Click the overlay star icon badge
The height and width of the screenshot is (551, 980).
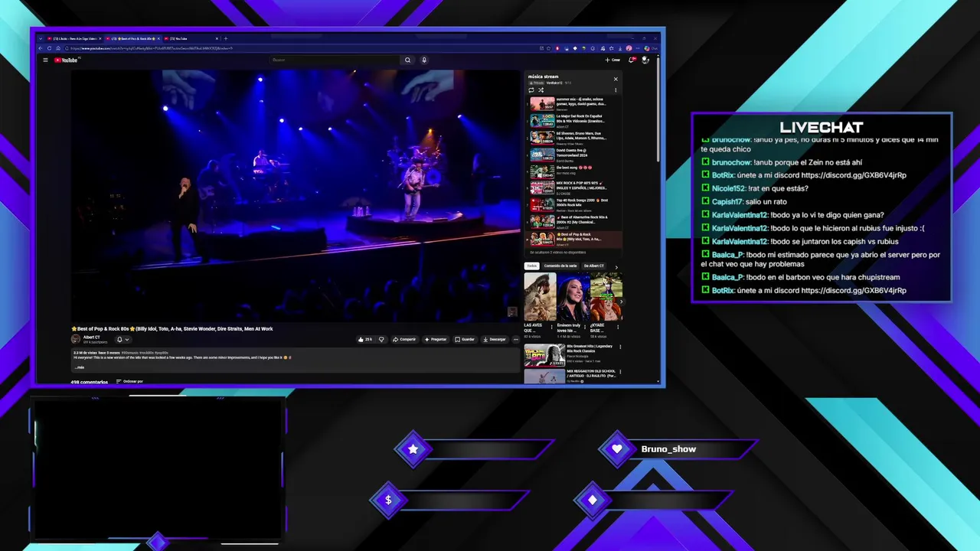pos(413,449)
